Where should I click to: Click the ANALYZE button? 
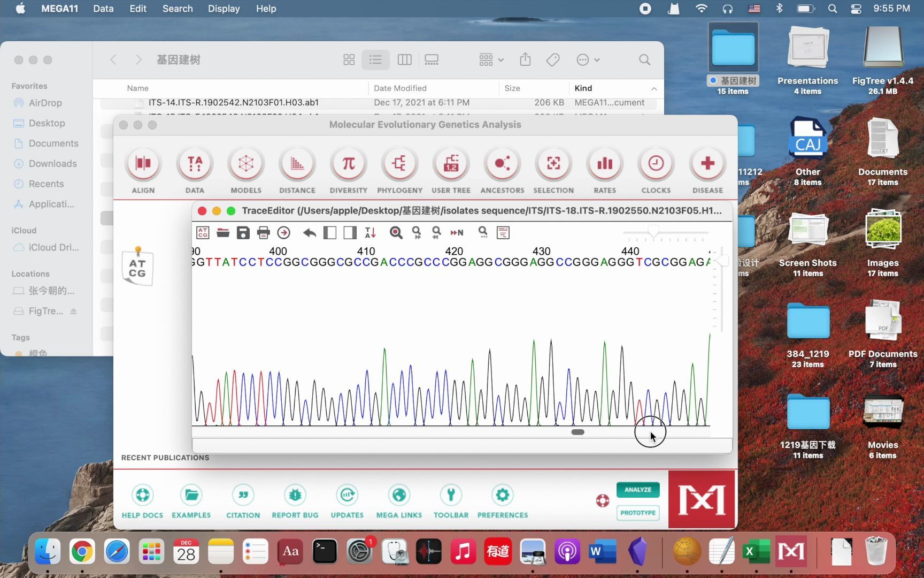638,490
